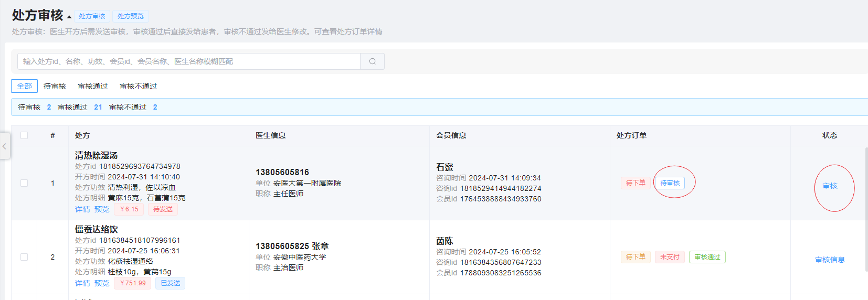
Task: Select the 审核通过 filter tab
Action: [93, 86]
